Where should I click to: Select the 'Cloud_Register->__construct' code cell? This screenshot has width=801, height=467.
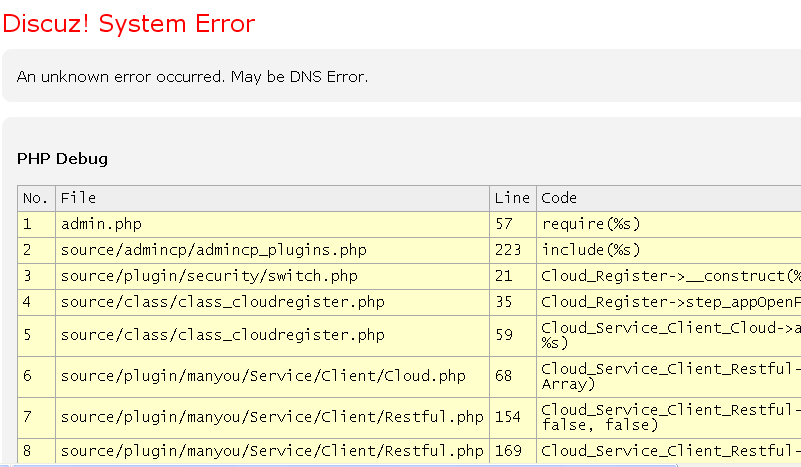click(x=669, y=276)
